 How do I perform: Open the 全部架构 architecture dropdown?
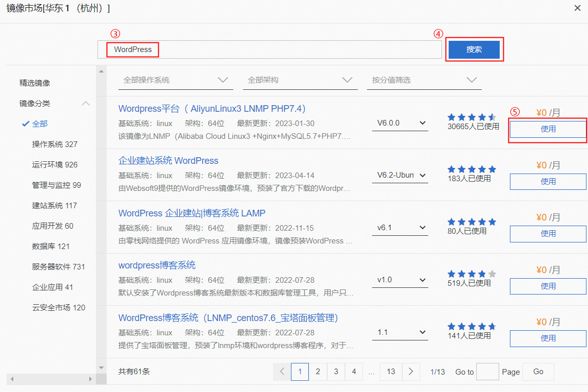pos(300,80)
